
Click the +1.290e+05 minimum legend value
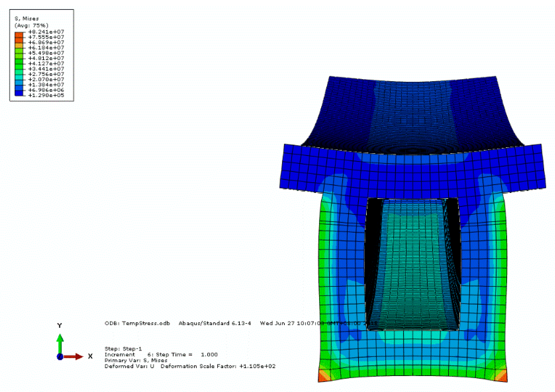point(46,95)
